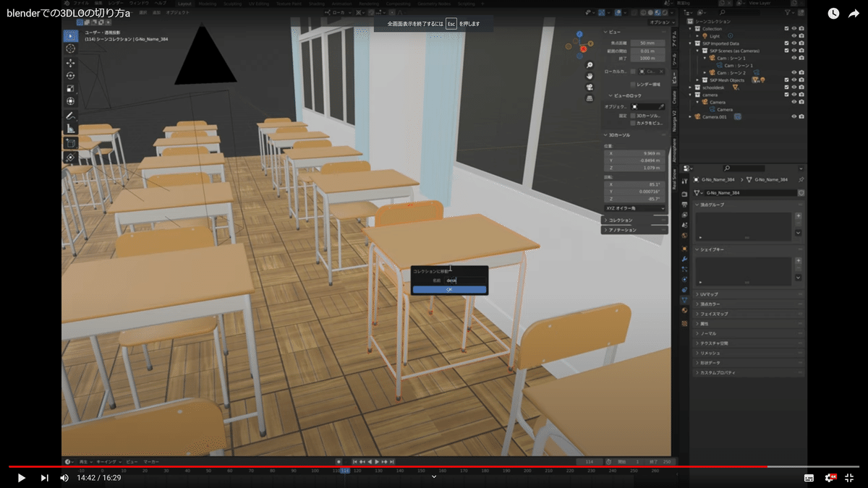Viewport: 868px width, 488px height.
Task: Hide the Light object with its eye icon
Action: click(x=793, y=35)
